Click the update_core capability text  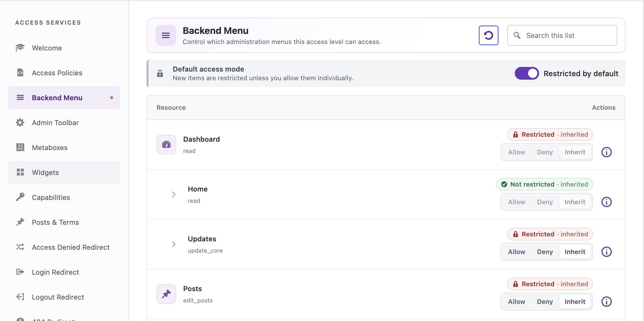(205, 251)
